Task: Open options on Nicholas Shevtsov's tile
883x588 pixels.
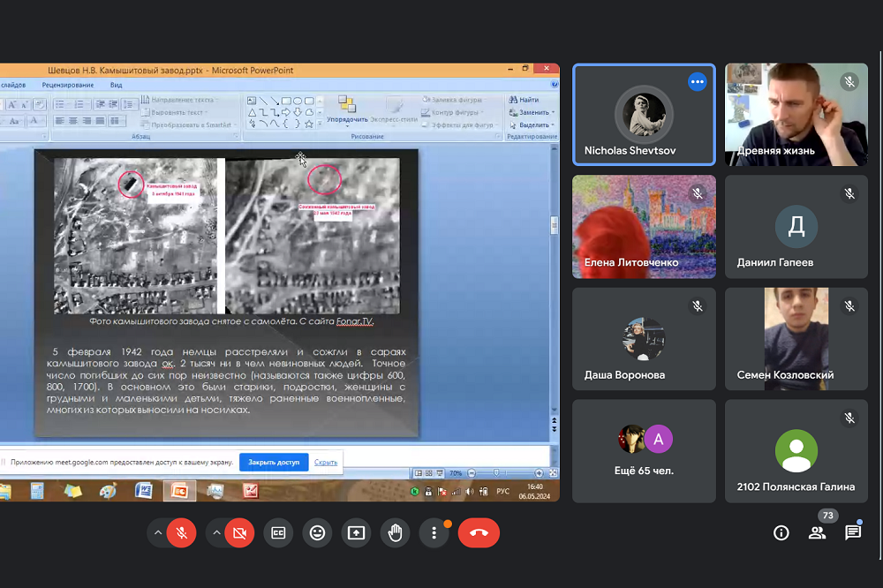Action: (698, 81)
